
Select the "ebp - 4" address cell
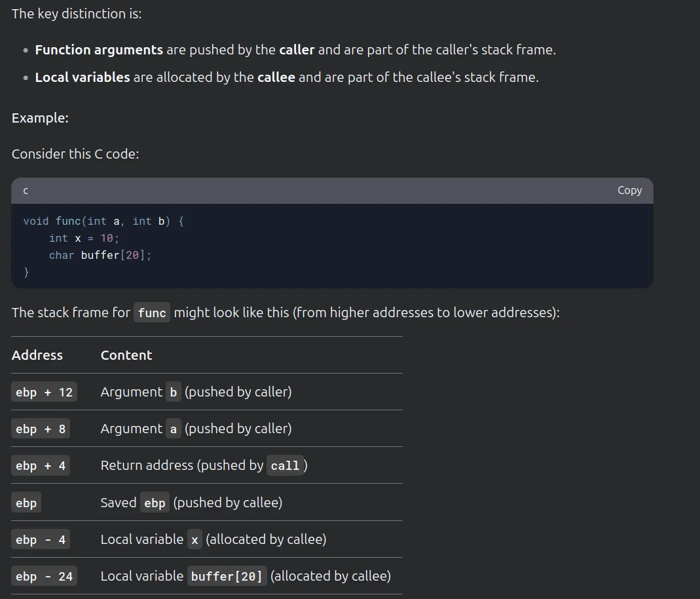click(x=41, y=539)
